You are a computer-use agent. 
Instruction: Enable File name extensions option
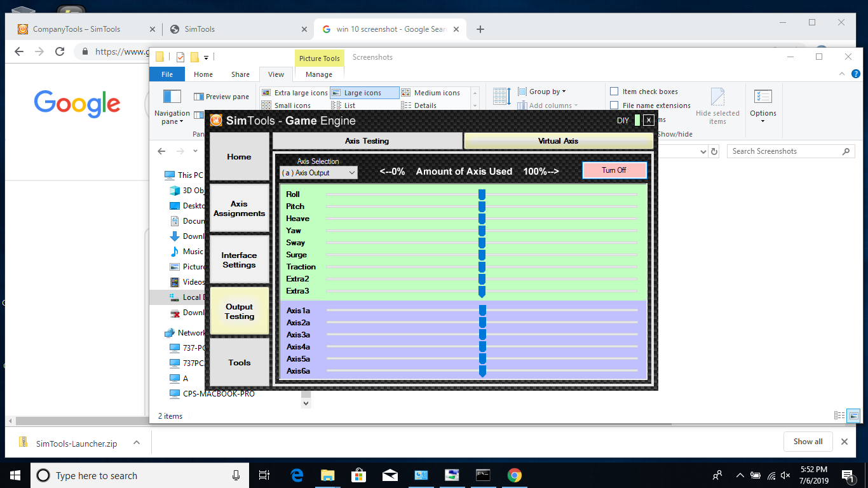point(650,105)
